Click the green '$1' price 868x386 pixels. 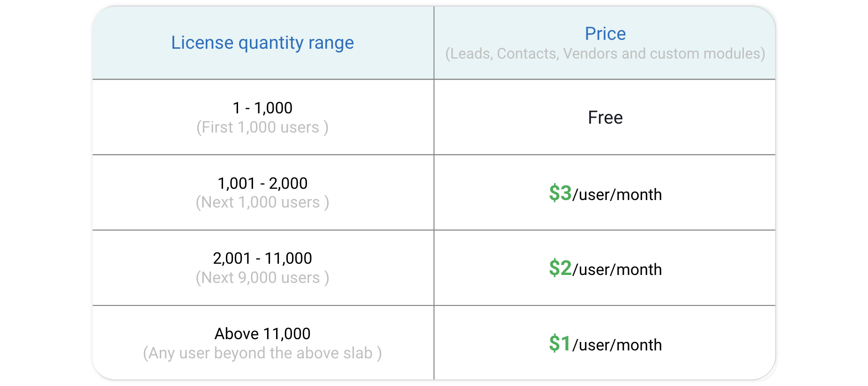[x=560, y=344]
